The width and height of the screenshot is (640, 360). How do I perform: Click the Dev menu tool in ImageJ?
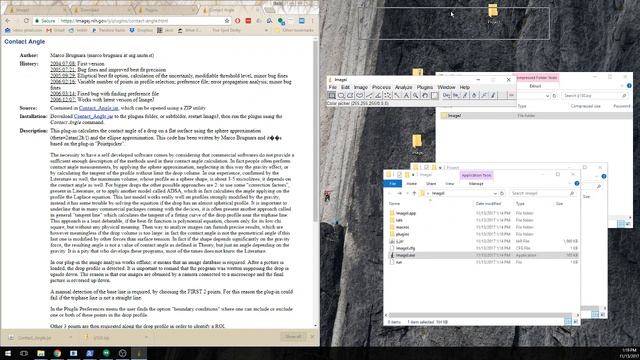tap(446, 96)
